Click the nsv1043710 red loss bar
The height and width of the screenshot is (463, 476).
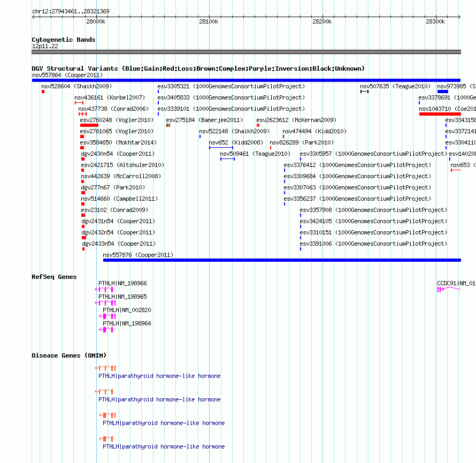(x=440, y=114)
